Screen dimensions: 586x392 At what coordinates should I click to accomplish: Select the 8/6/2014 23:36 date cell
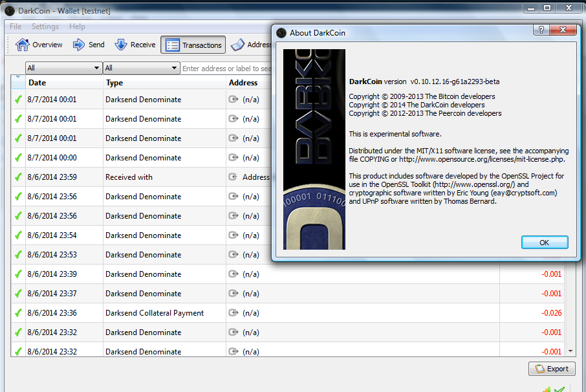[64, 313]
